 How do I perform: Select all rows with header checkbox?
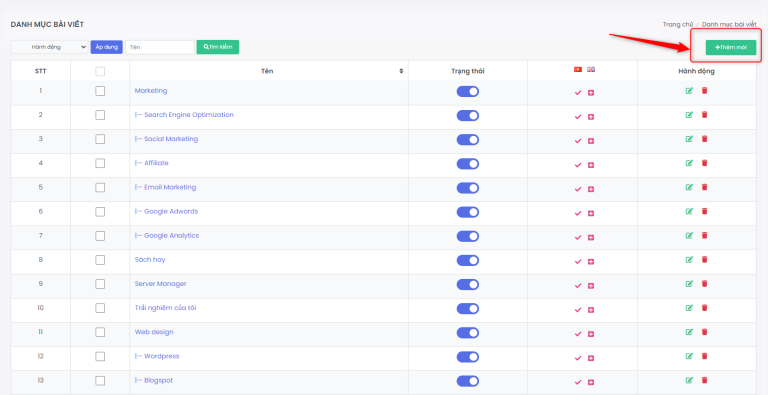click(x=100, y=72)
